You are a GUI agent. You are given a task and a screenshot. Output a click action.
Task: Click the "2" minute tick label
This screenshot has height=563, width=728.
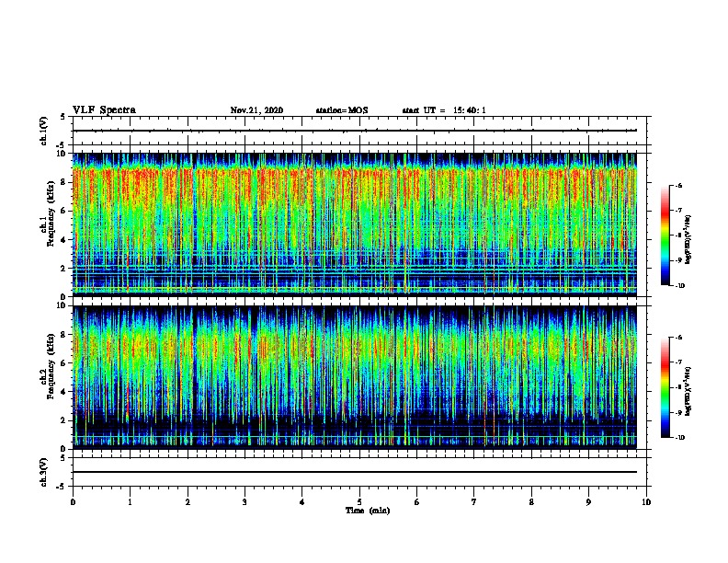[x=188, y=501]
